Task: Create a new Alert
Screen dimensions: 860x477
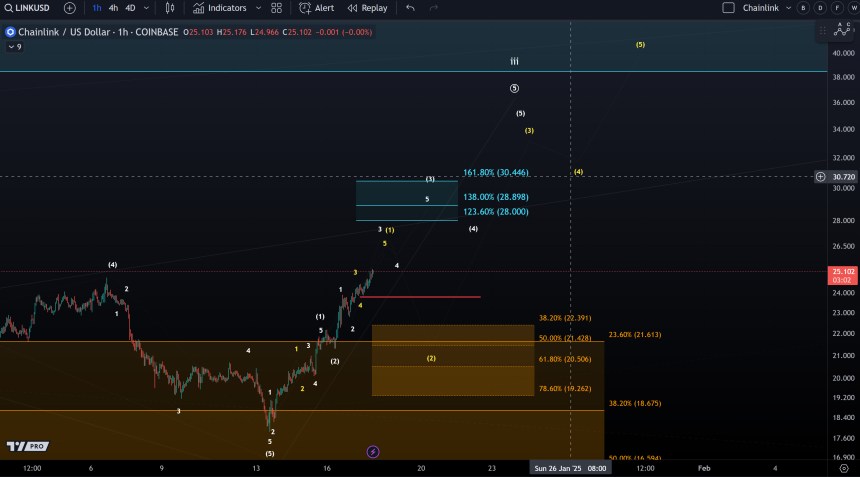Action: pos(317,8)
